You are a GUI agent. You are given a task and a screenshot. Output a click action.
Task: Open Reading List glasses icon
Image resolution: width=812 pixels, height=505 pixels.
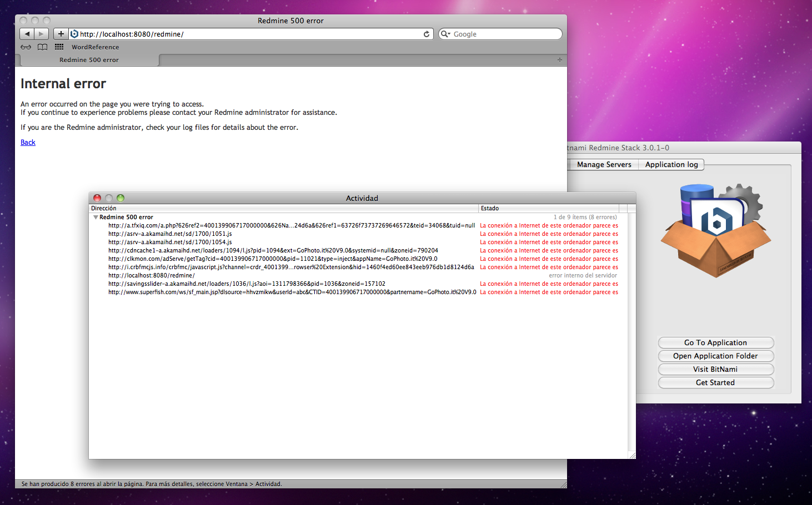click(x=26, y=47)
